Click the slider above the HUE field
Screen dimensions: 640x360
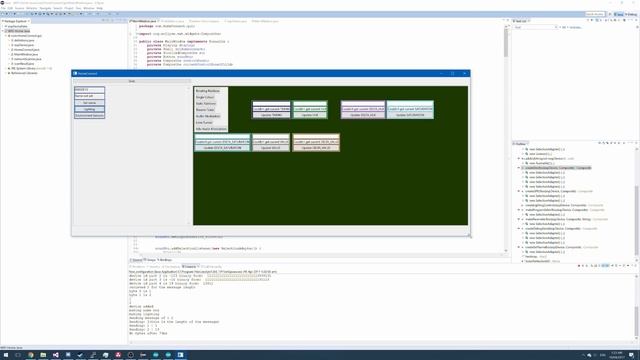coord(310,104)
